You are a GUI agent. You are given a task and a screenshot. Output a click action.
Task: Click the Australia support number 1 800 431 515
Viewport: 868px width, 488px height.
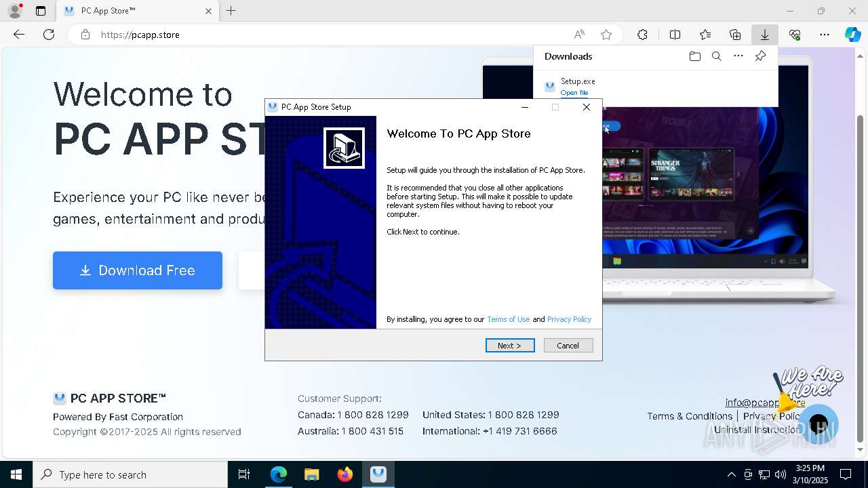(372, 431)
